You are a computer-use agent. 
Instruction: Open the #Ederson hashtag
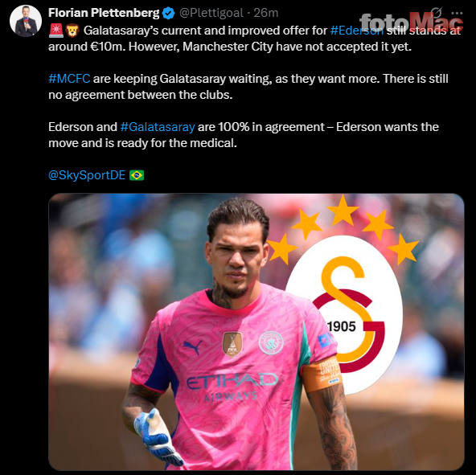pos(357,31)
